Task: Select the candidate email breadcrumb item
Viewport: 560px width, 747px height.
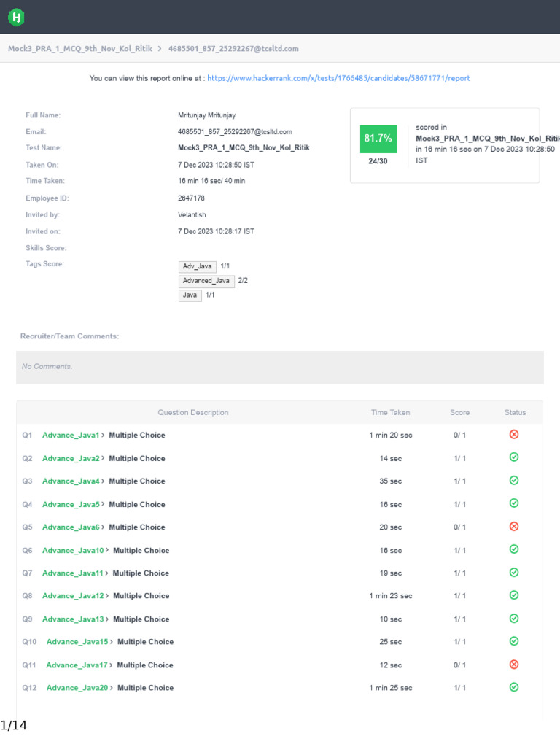Action: [x=233, y=49]
